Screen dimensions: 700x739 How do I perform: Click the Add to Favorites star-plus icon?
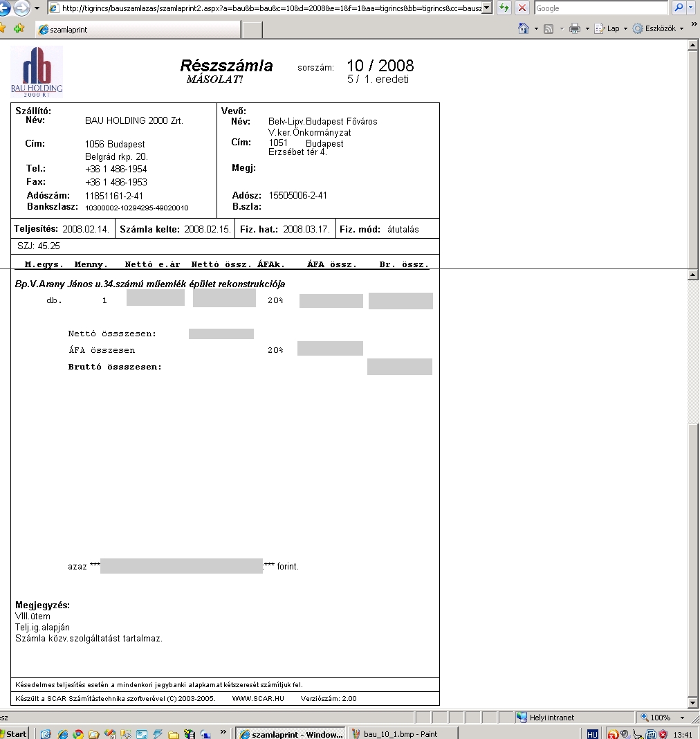(x=19, y=29)
